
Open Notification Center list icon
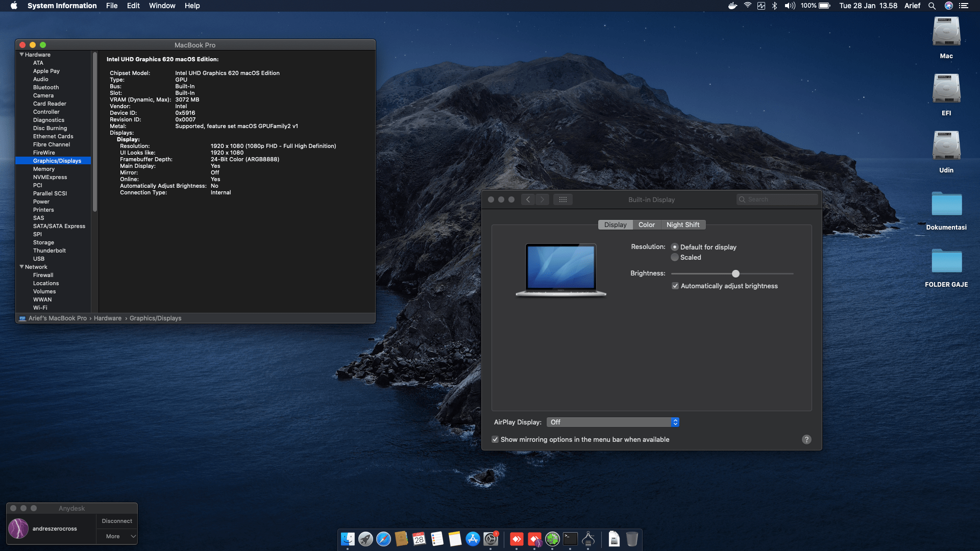tap(963, 6)
